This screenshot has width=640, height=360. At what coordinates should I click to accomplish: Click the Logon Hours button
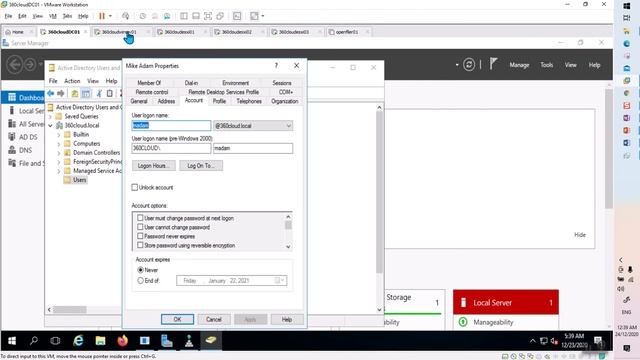click(153, 166)
